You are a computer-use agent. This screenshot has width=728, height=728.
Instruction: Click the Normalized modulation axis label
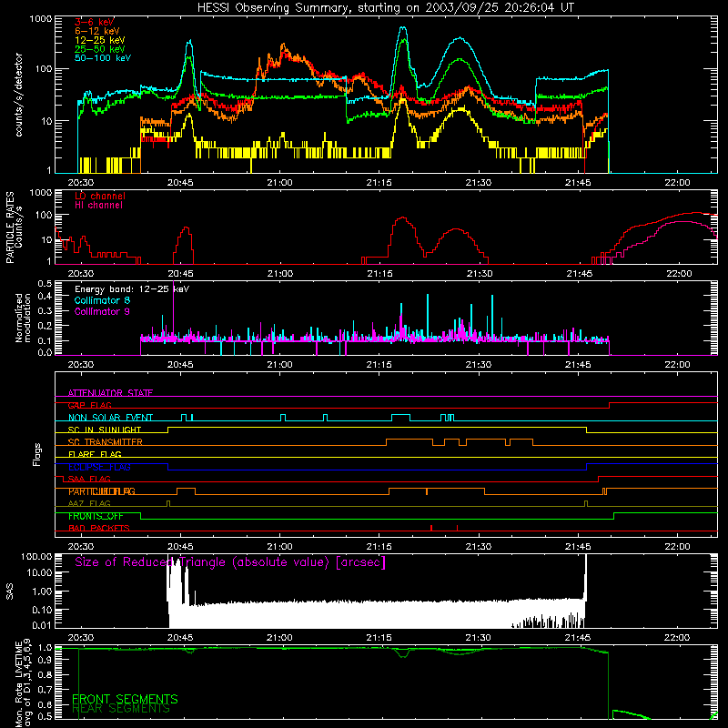point(22,318)
